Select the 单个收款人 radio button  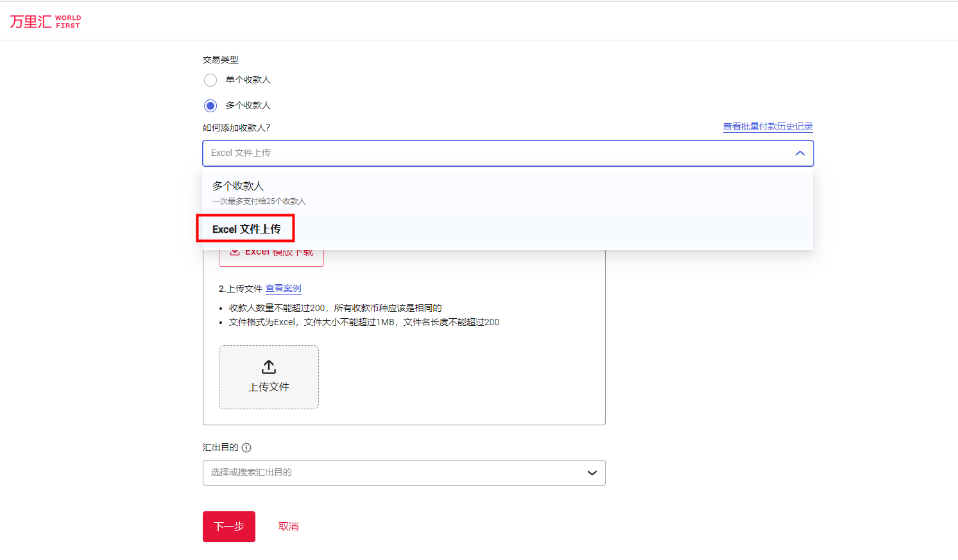click(x=210, y=80)
